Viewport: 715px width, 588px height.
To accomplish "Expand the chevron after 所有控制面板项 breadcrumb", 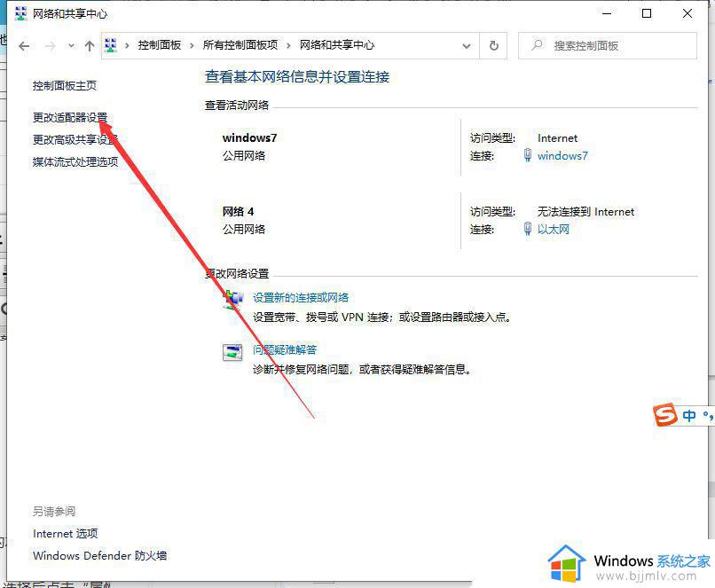I will (x=288, y=45).
